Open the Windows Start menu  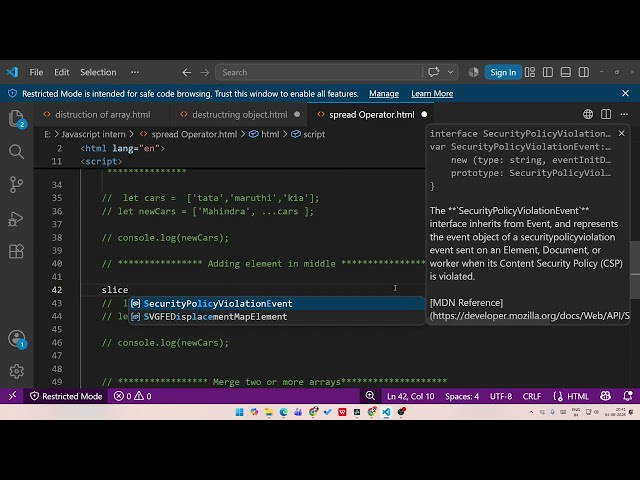coord(240,412)
